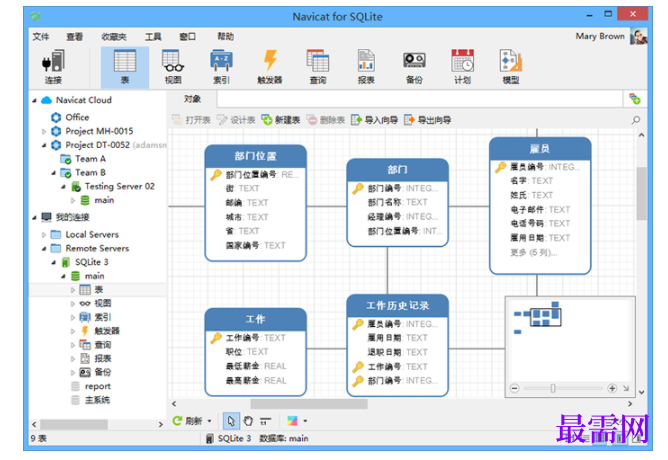
Task: Collapse the Project DT-0052 node
Action: (43, 145)
